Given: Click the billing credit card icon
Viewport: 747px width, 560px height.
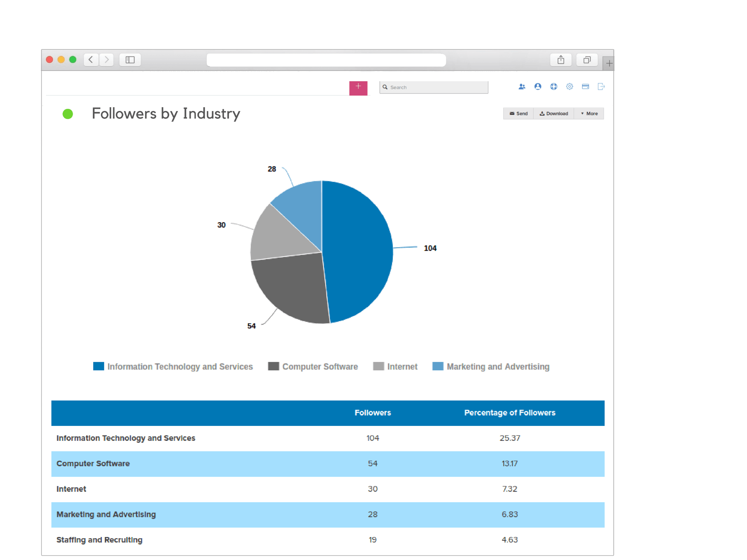Looking at the screenshot, I should tap(586, 87).
